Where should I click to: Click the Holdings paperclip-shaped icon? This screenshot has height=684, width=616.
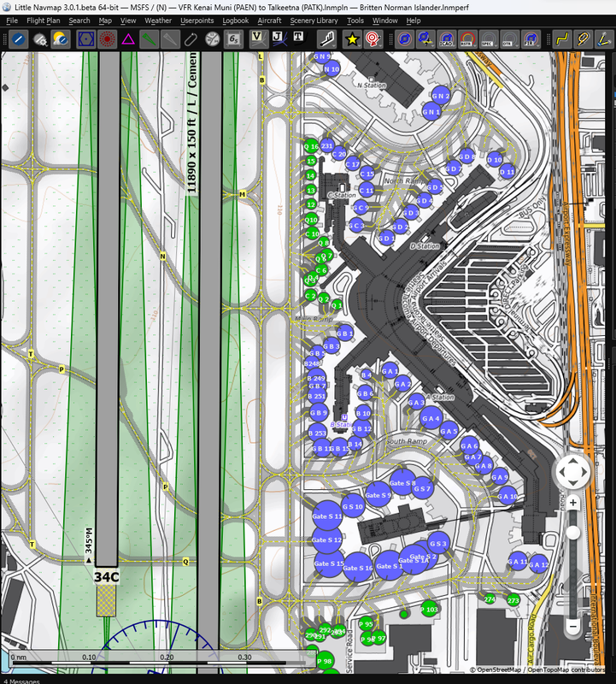pos(191,39)
